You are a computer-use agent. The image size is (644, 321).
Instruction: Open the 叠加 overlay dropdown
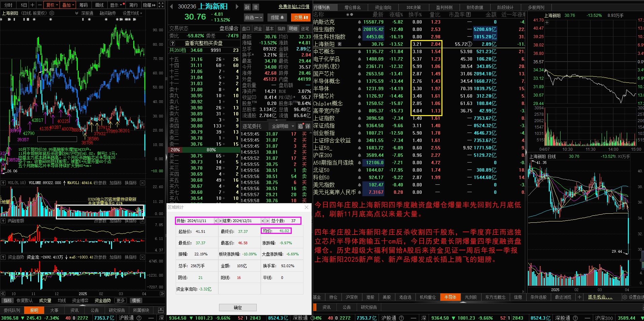point(68,5)
